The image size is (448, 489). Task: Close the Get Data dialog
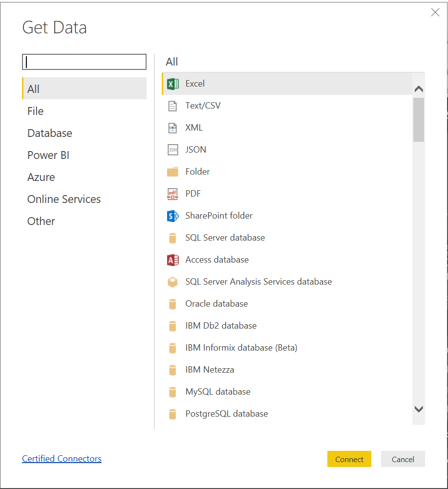435,12
